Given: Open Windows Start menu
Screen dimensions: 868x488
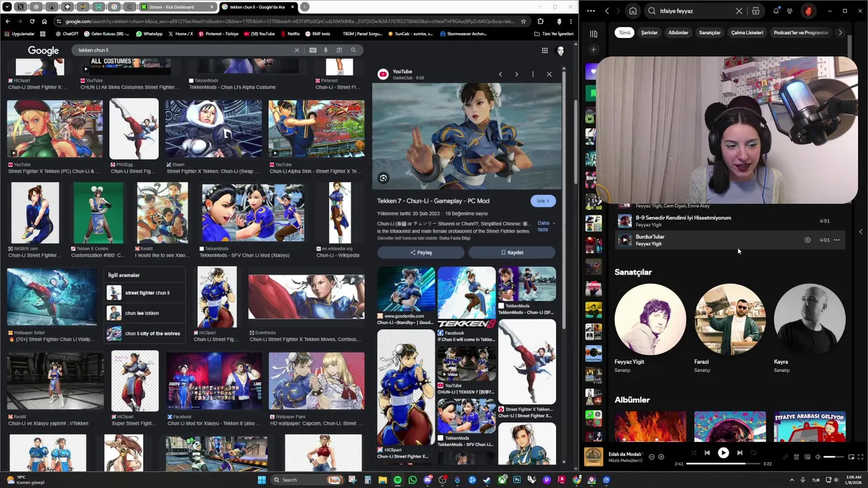Looking at the screenshot, I should click(x=262, y=480).
